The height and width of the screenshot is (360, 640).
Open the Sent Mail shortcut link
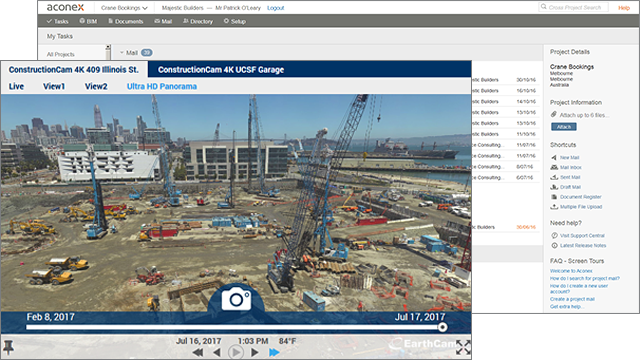click(570, 177)
